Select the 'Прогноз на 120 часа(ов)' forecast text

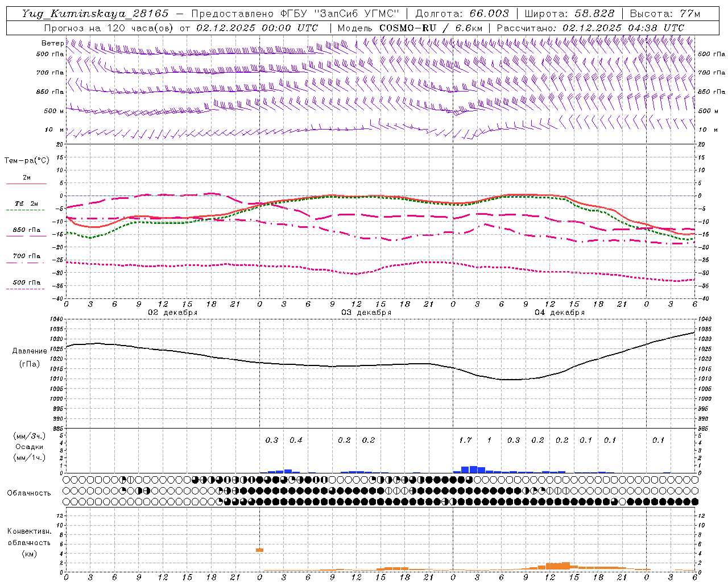click(x=109, y=28)
